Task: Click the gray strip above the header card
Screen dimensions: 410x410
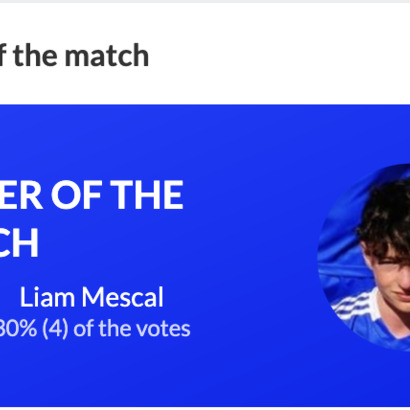Action: tap(205, 1)
